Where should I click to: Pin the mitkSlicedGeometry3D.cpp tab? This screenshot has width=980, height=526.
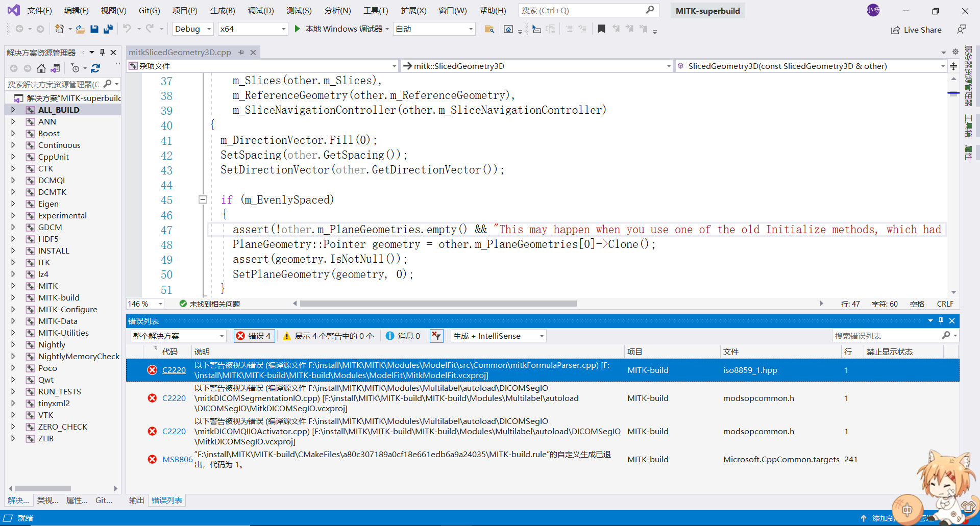click(241, 52)
